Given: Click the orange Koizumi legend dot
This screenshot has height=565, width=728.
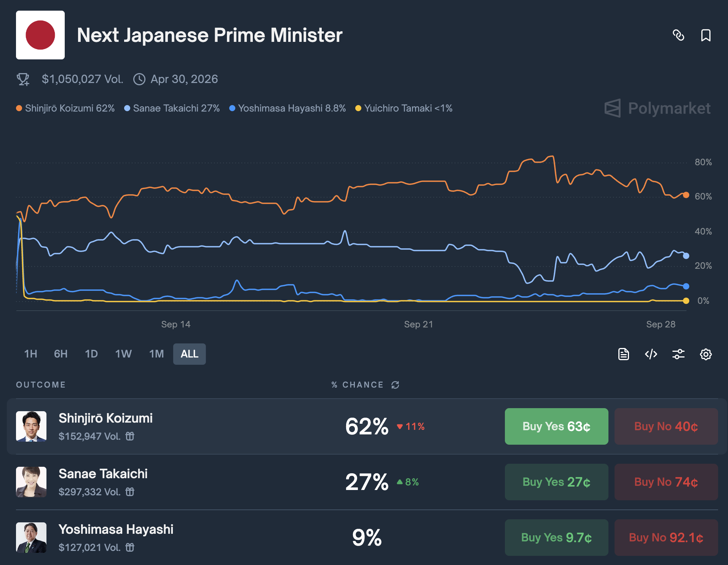Looking at the screenshot, I should (19, 109).
